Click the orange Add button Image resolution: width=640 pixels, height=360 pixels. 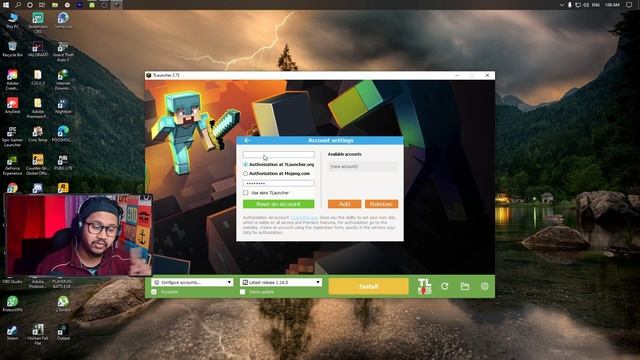click(344, 204)
